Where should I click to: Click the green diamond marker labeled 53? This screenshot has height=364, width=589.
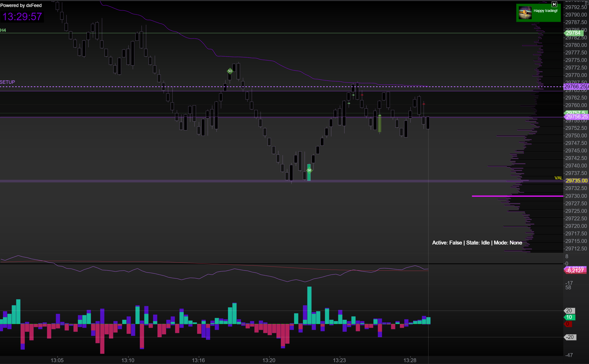coord(230,71)
